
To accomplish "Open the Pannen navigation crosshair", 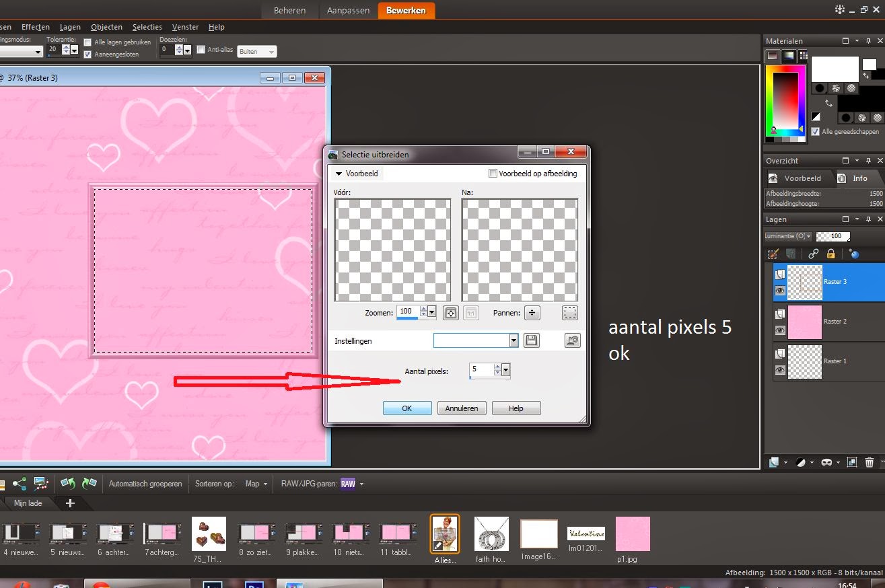I will click(x=532, y=312).
